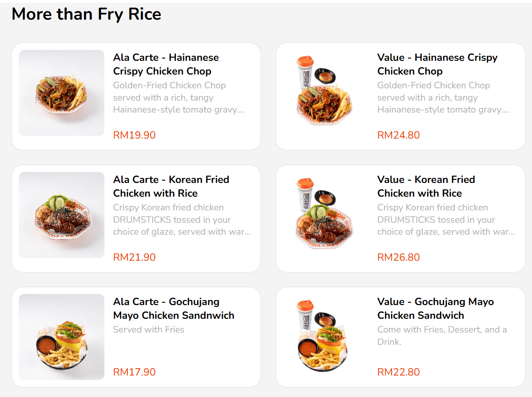Screen dimensions: 532x397
Task: Select Value Gochujang Mayo Chicken Sandwich photo
Action: pyautogui.click(x=326, y=337)
